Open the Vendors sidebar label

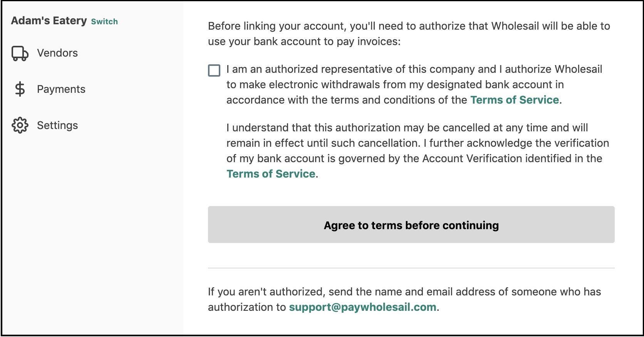pos(57,53)
